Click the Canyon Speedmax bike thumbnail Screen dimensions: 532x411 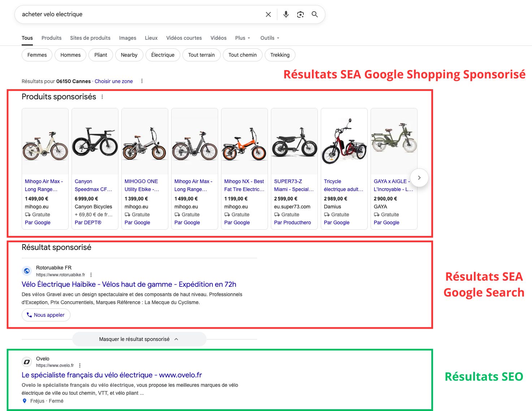(x=95, y=141)
